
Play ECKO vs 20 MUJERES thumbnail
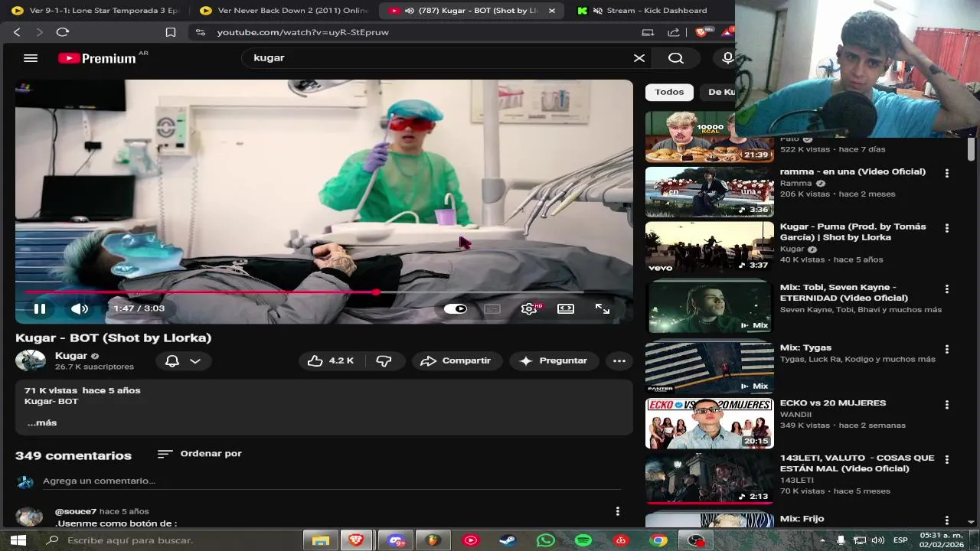pyautogui.click(x=710, y=423)
